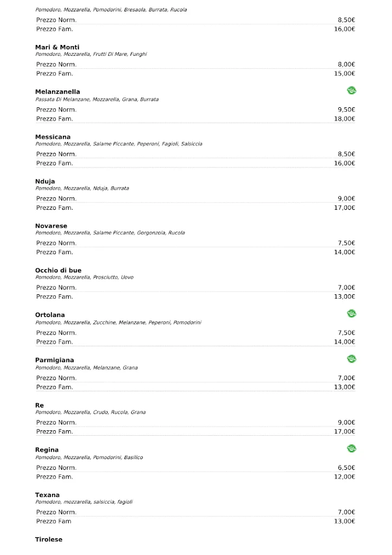392x555 pixels.
Task: Click the 9,50€ price for Melanzanella
Action: point(346,109)
